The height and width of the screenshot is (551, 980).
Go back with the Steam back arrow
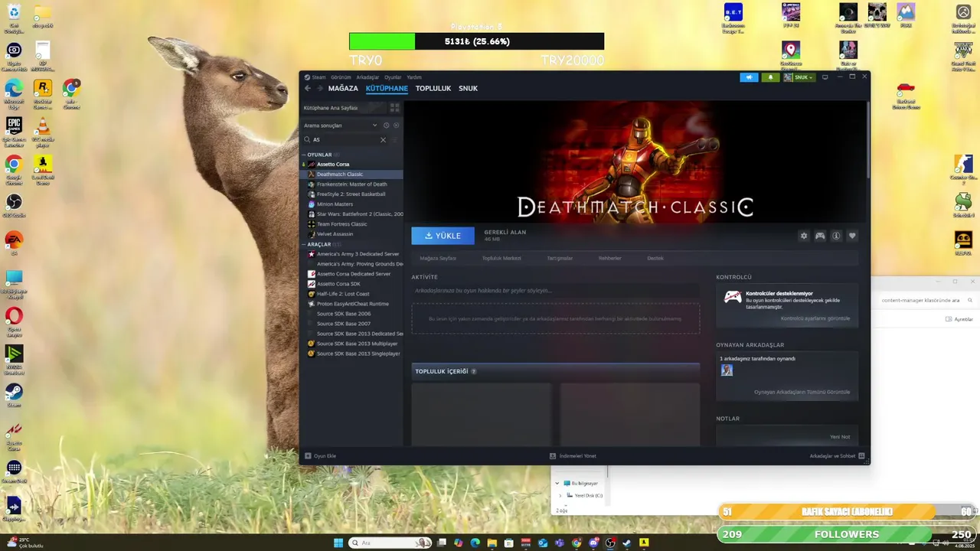tap(308, 88)
